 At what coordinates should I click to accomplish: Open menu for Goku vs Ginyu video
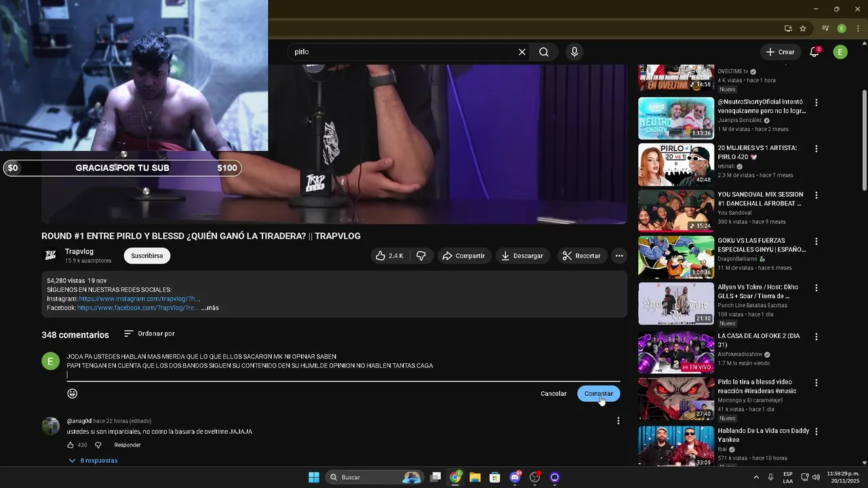tap(816, 241)
